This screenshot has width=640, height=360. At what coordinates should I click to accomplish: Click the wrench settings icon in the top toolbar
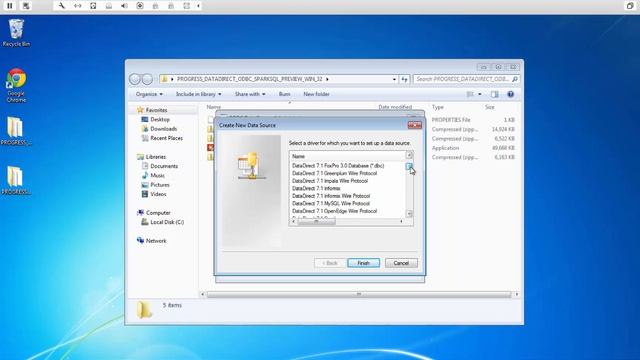(x=61, y=6)
